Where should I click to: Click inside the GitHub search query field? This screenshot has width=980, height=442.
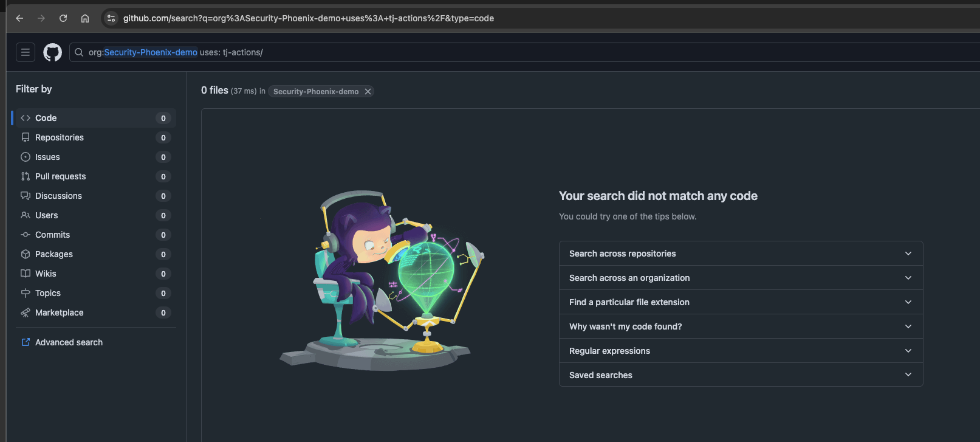point(304,52)
